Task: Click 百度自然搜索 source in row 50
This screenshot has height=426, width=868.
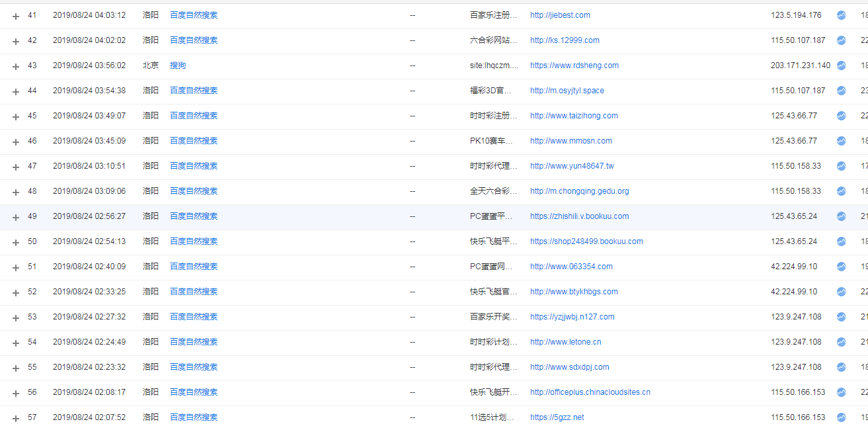Action: coord(193,241)
